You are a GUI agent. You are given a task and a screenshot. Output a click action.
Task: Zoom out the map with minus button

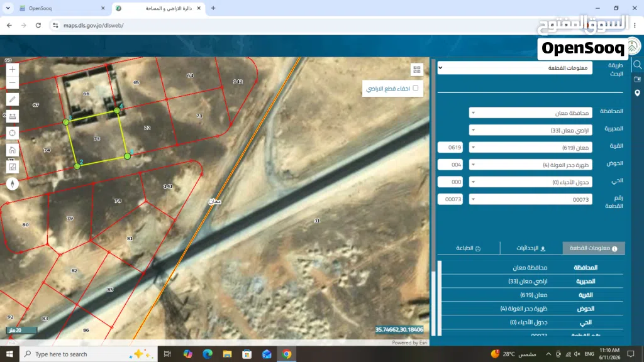[x=13, y=82]
